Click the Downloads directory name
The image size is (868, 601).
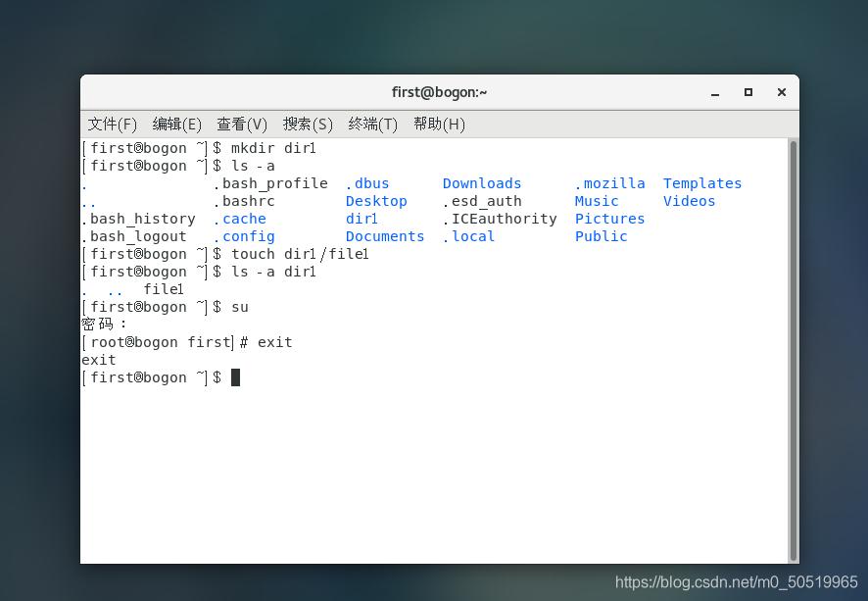481,183
